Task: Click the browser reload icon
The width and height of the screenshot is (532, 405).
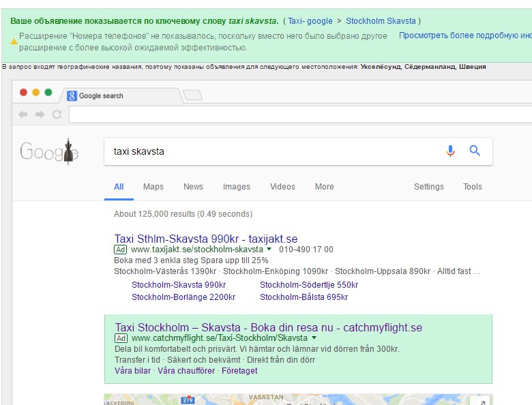Action: click(57, 115)
